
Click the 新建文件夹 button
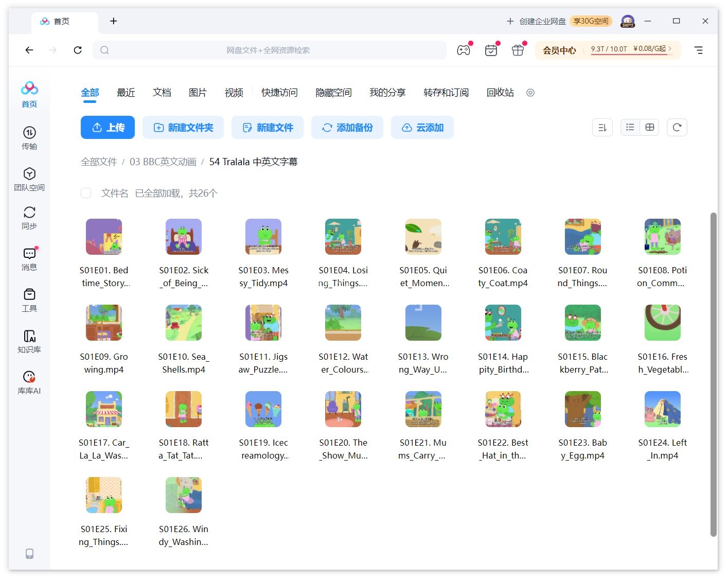(x=183, y=128)
